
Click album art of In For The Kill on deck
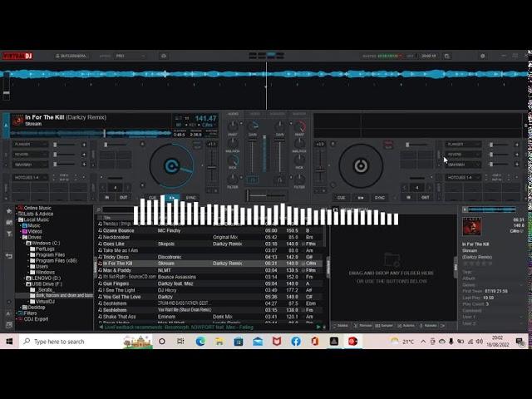[17, 121]
